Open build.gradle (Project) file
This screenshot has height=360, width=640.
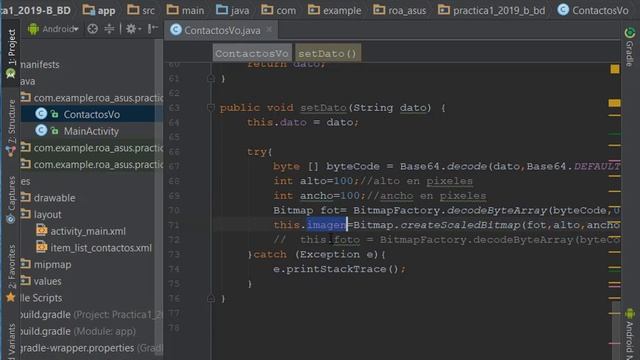tap(91, 315)
